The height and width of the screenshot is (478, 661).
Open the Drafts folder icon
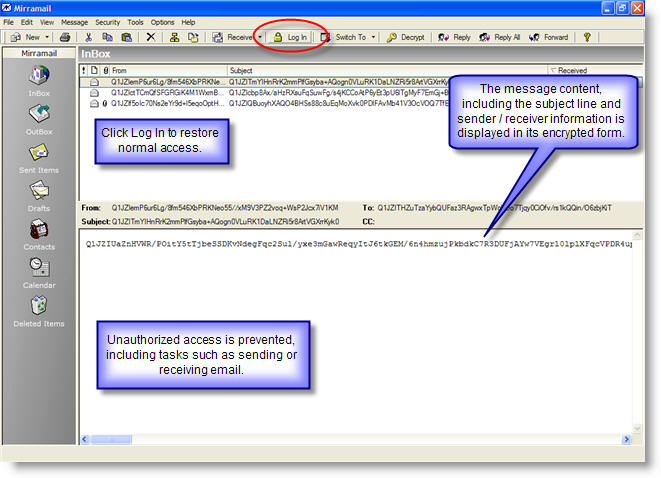click(x=39, y=191)
